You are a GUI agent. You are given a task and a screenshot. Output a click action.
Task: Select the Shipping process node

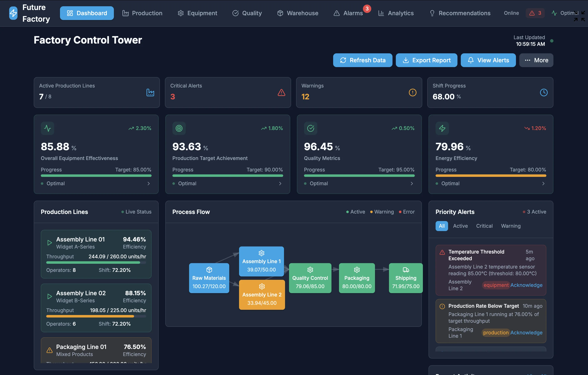(406, 278)
